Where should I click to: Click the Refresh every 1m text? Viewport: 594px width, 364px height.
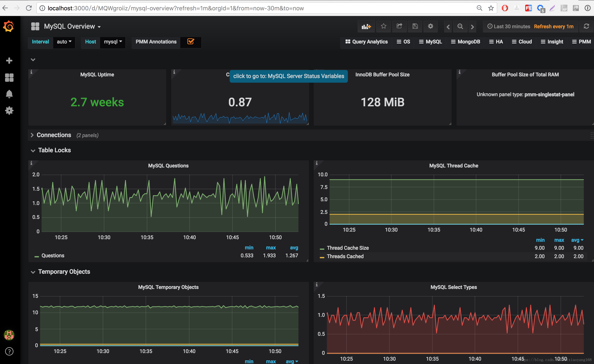tap(553, 27)
